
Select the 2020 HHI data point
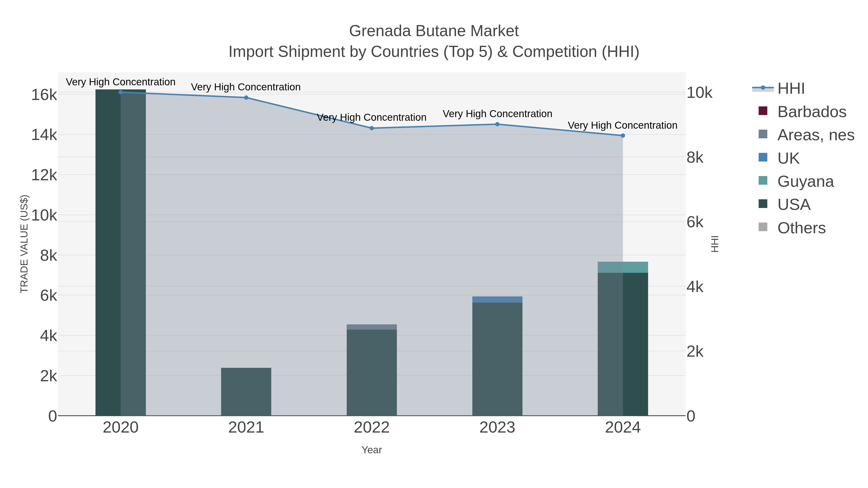point(121,92)
